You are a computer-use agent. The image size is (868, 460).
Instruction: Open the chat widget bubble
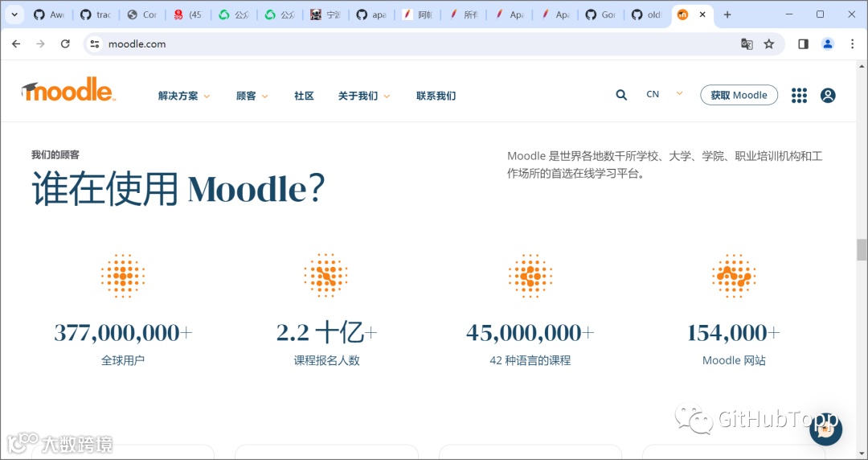tap(825, 429)
